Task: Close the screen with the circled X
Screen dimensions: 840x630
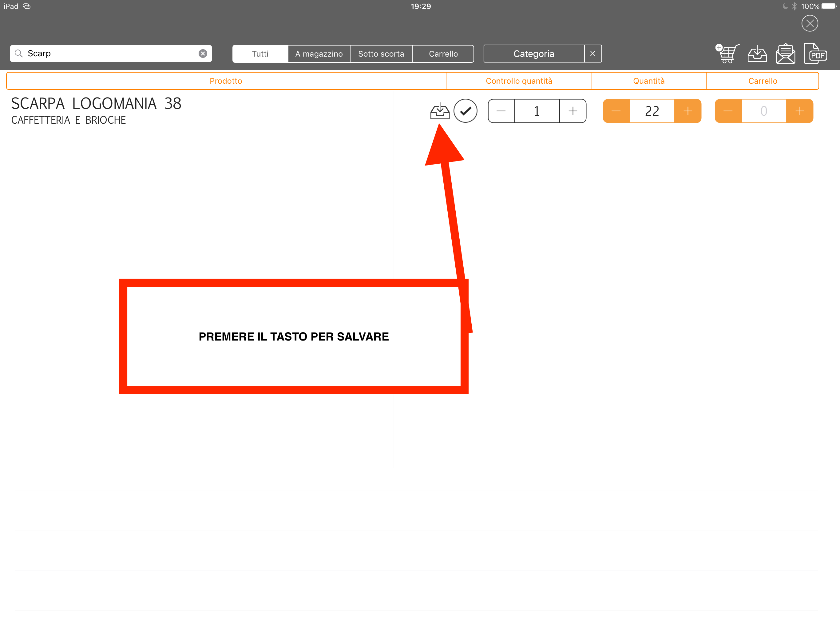Action: click(x=809, y=24)
